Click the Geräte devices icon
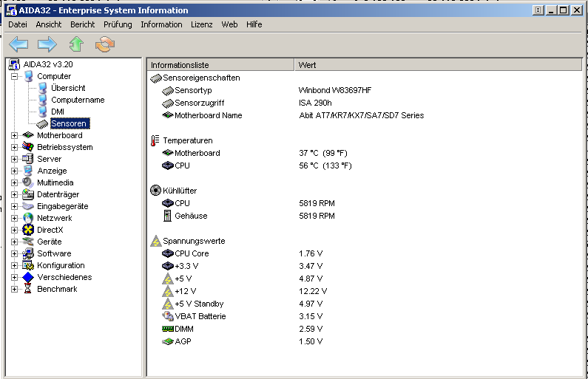588x379 pixels. coord(28,242)
